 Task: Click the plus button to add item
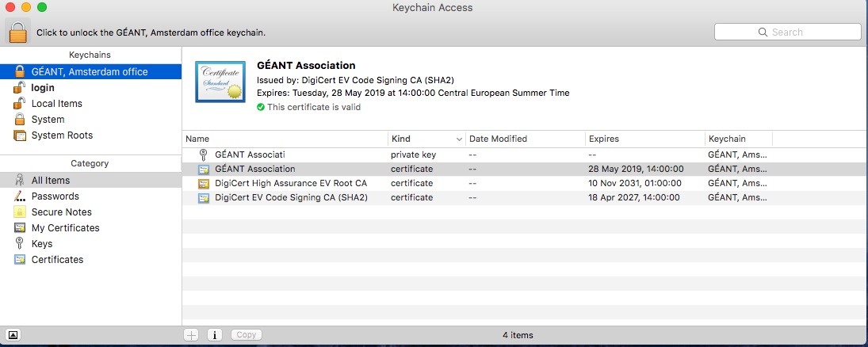click(191, 335)
